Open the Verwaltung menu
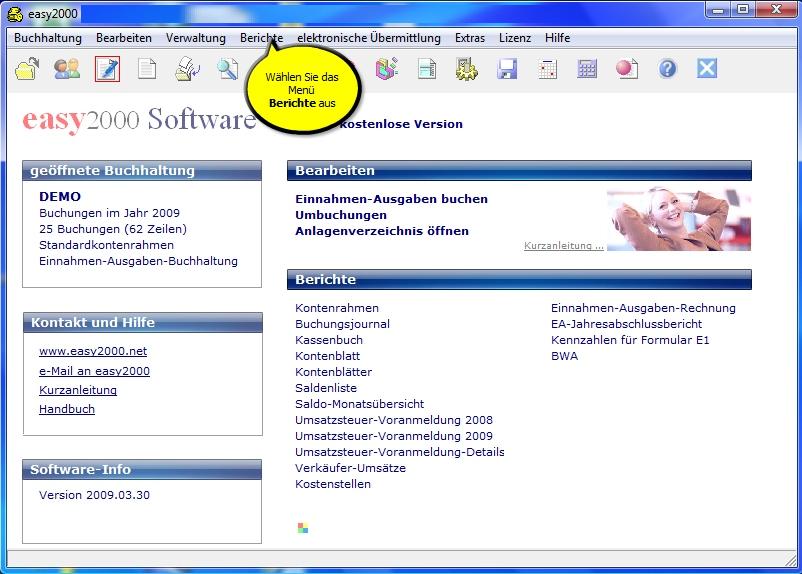Screen dimensions: 802x574 [x=195, y=38]
